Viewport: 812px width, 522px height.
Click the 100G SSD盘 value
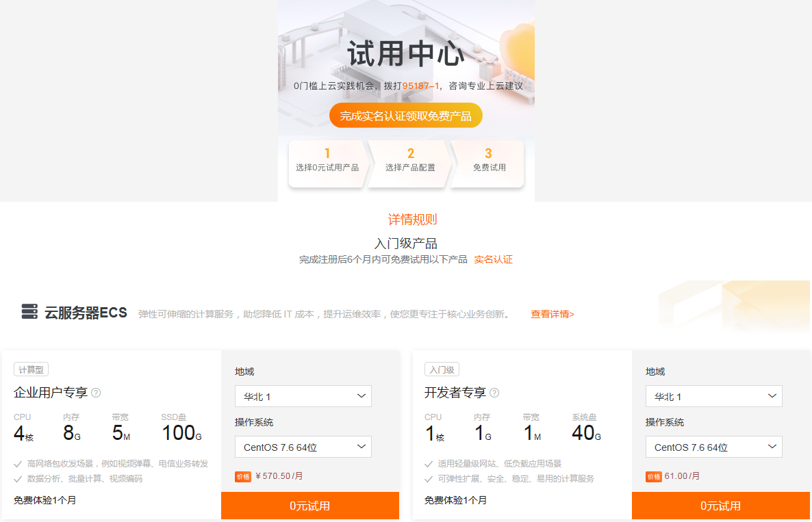click(x=181, y=433)
